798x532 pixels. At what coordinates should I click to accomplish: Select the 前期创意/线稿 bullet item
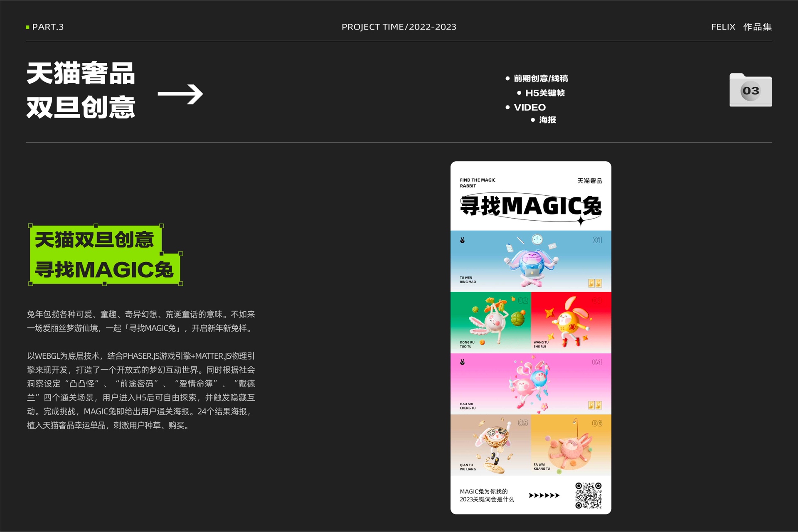[537, 78]
